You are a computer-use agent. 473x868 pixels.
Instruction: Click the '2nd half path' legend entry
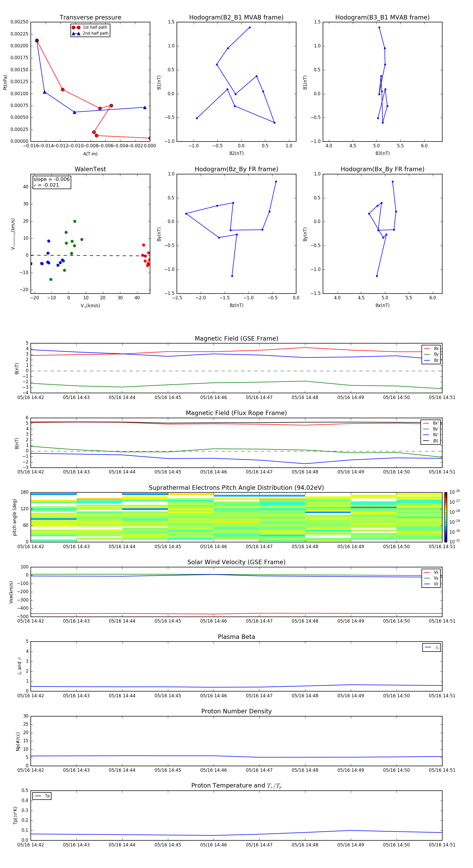(90, 33)
